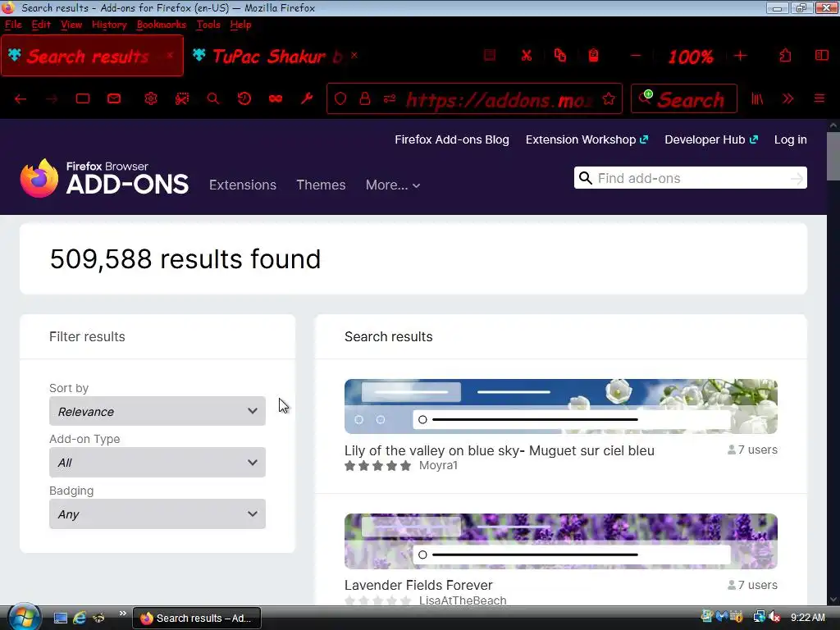Click the shield tracking protection icon
Screen dimensions: 840x630
[340, 98]
